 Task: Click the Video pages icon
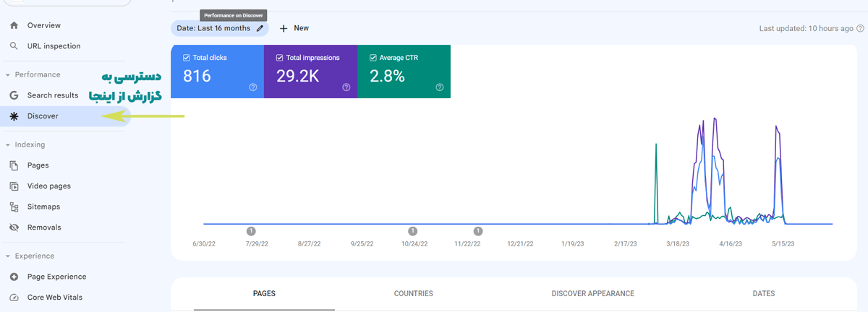(14, 186)
